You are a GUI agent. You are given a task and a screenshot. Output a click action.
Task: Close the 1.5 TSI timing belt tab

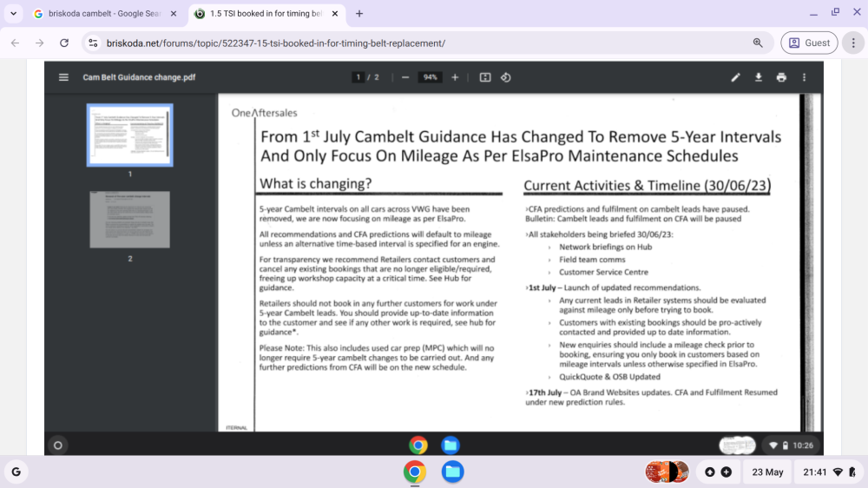pos(335,14)
